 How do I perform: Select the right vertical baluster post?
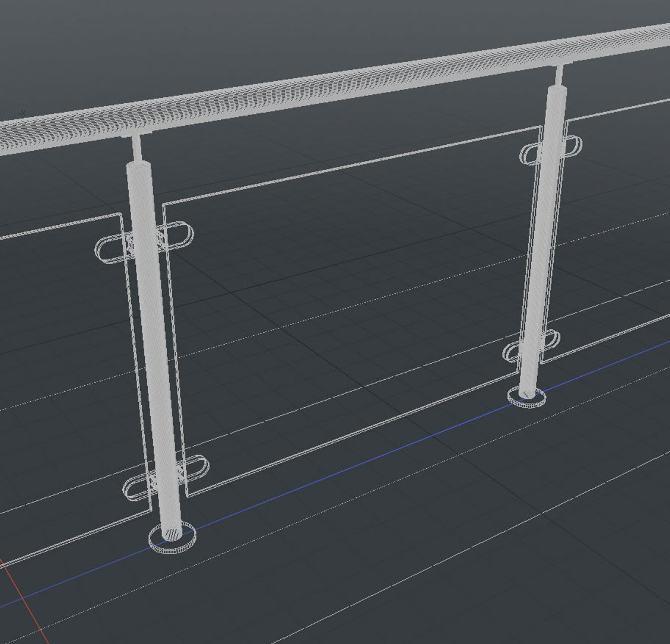542,241
